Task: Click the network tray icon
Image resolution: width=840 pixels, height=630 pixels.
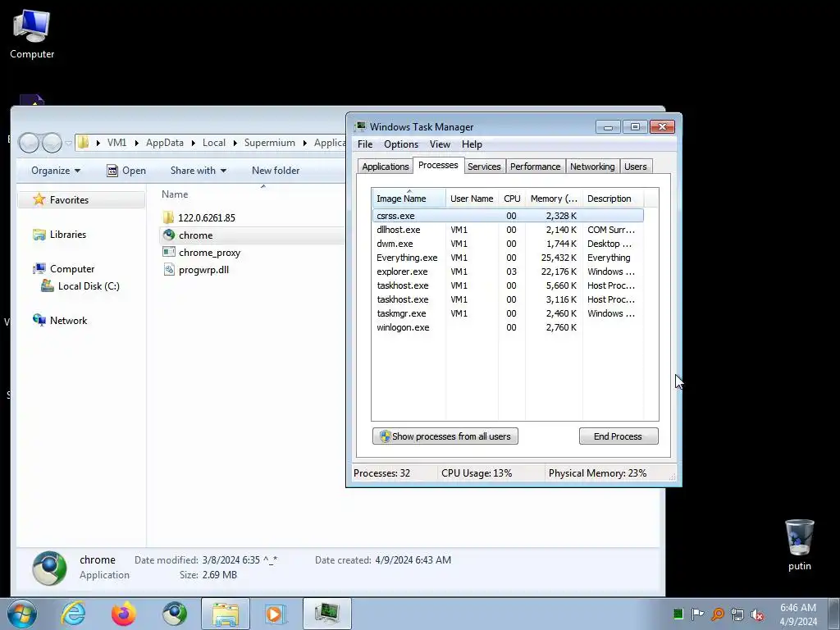Action: point(737,614)
